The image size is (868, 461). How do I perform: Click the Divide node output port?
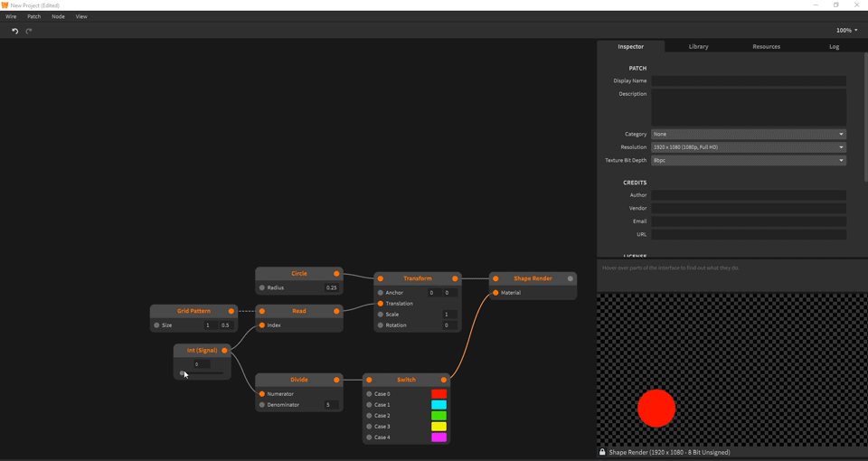(336, 380)
